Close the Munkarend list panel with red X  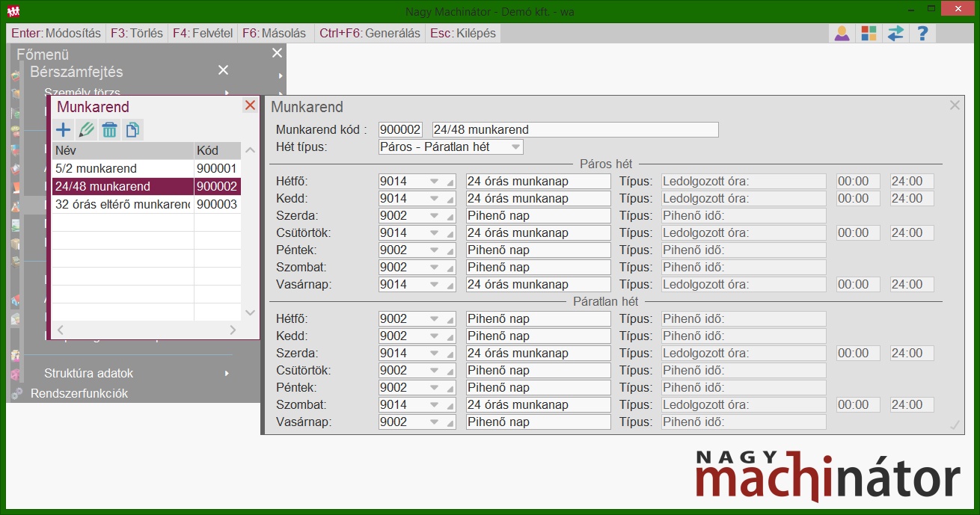coord(250,106)
